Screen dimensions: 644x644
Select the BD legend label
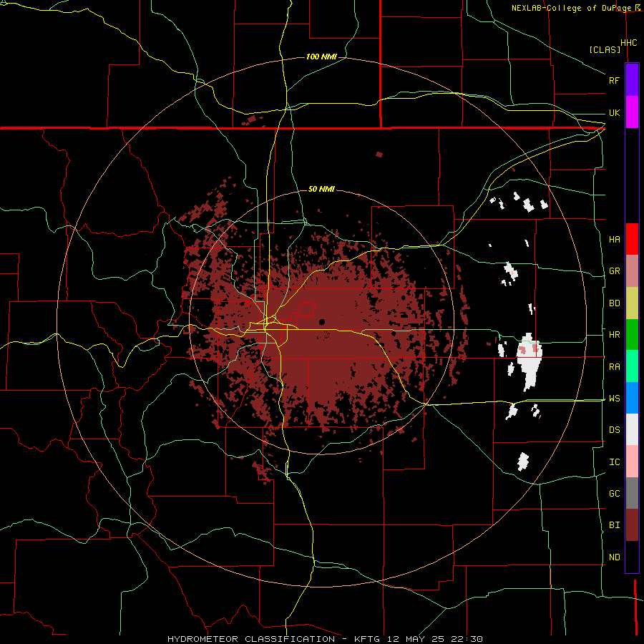tap(614, 303)
